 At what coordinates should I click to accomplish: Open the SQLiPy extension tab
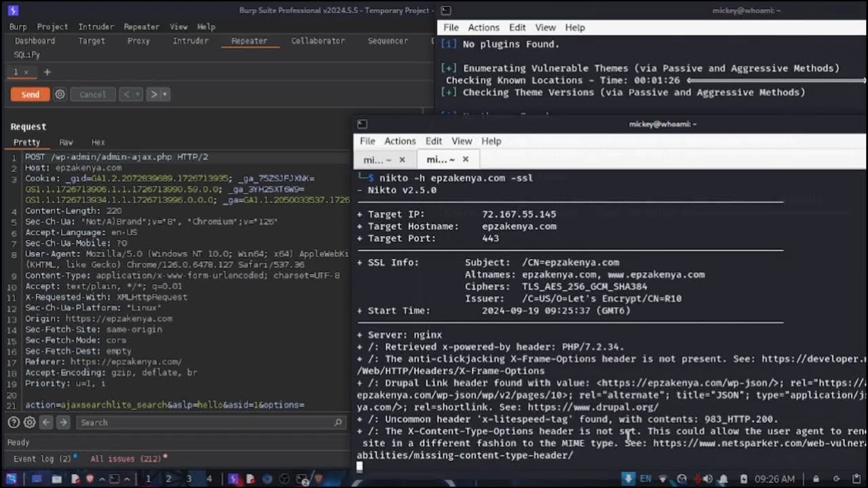[27, 54]
